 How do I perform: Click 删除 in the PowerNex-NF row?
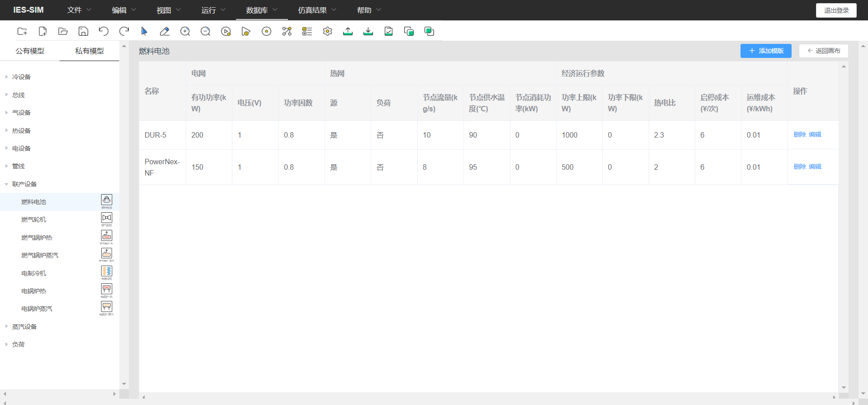(800, 167)
